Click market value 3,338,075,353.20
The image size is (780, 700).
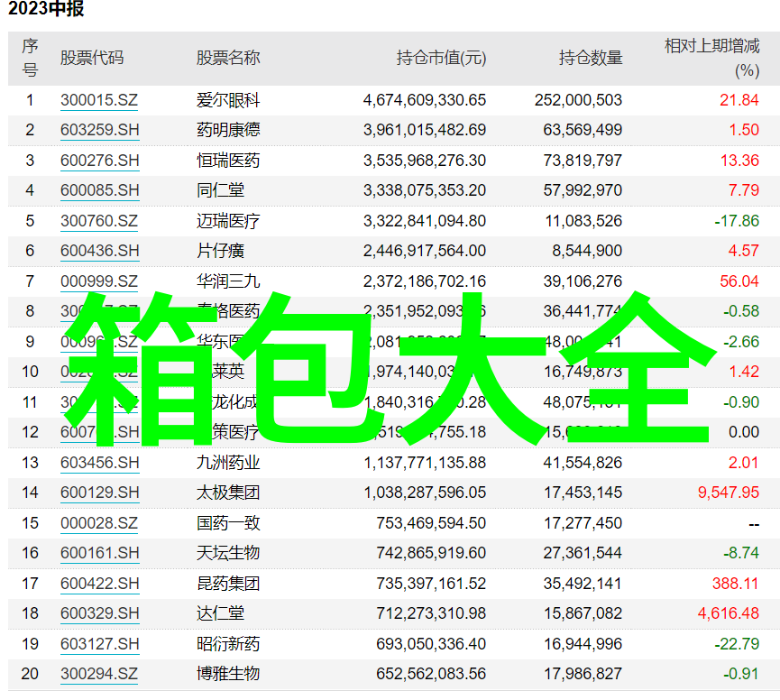425,190
